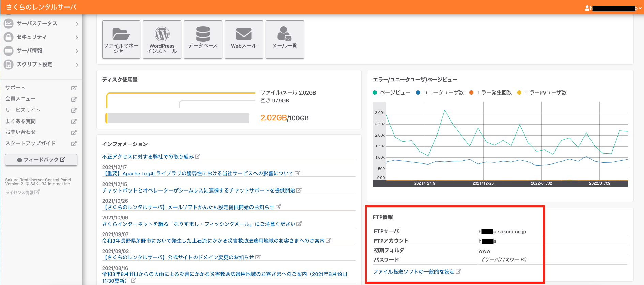Open the ファイルマネージャー folder shortcut
The image size is (644, 285).
click(121, 40)
